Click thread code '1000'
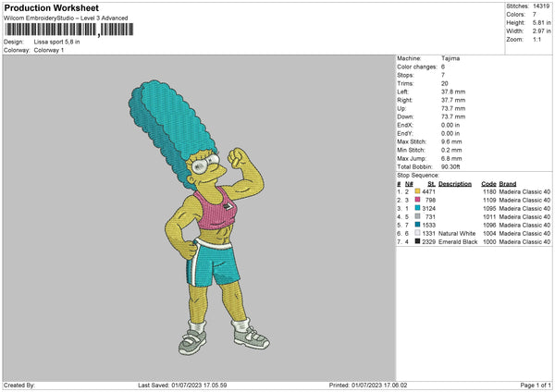The width and height of the screenshot is (555, 392). [489, 241]
